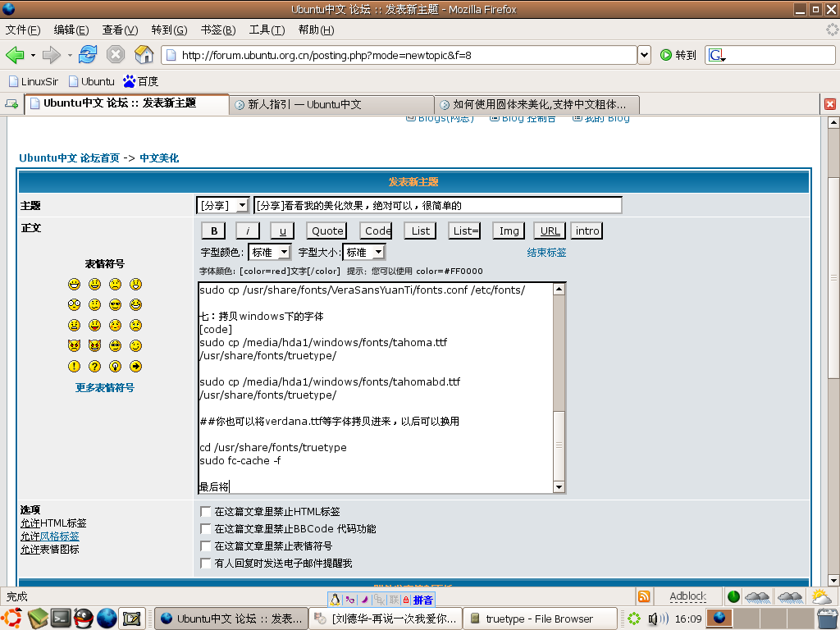Open the 字型大小 dropdown
This screenshot has height=630, width=840.
(363, 253)
